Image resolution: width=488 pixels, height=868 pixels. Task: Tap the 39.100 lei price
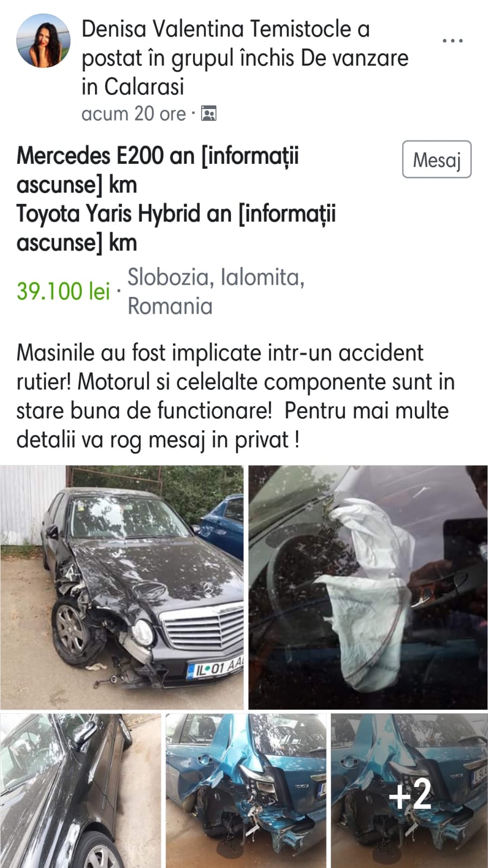[63, 291]
